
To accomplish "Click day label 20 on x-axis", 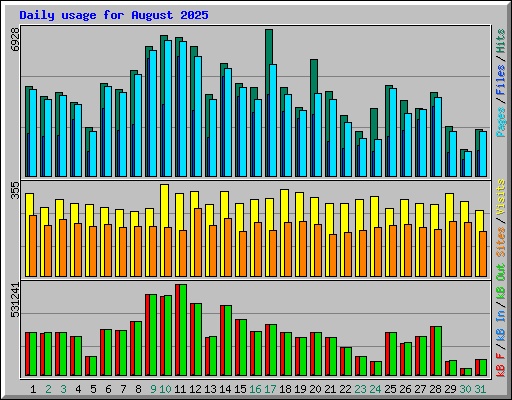I will pyautogui.click(x=315, y=389).
